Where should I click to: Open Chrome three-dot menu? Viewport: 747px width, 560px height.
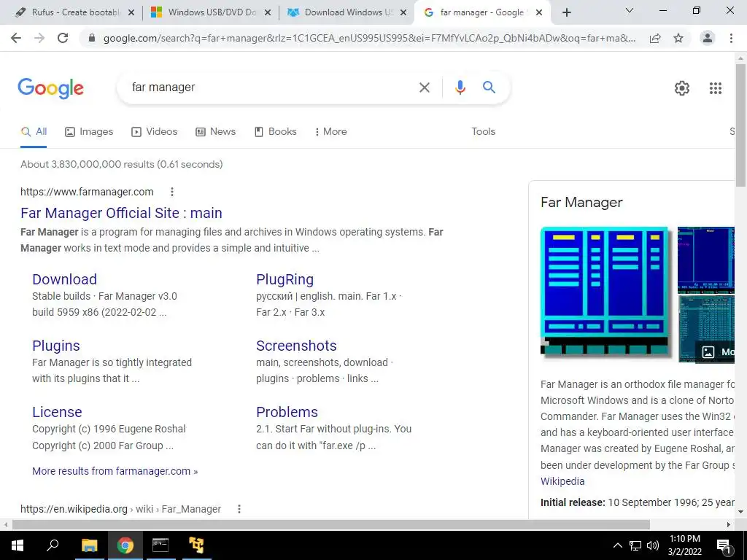[731, 38]
